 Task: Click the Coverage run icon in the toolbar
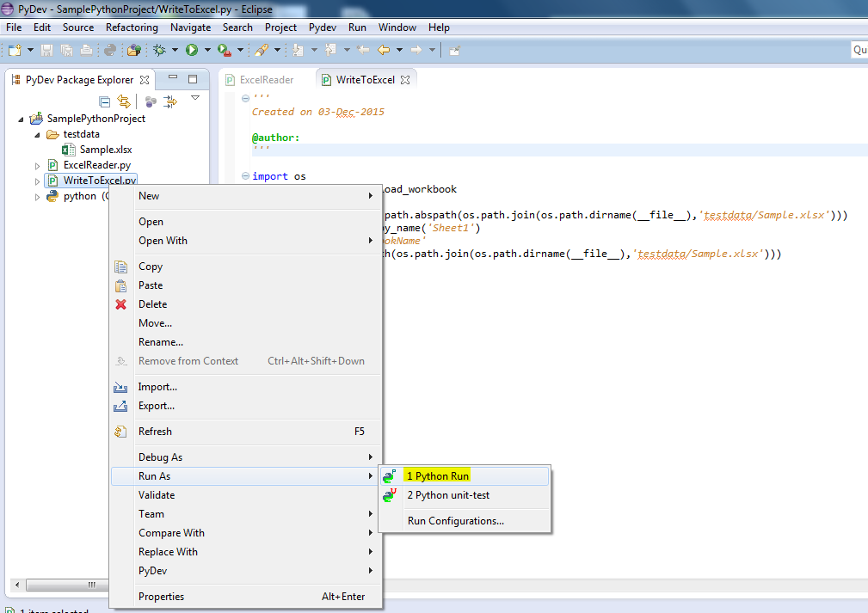223,50
